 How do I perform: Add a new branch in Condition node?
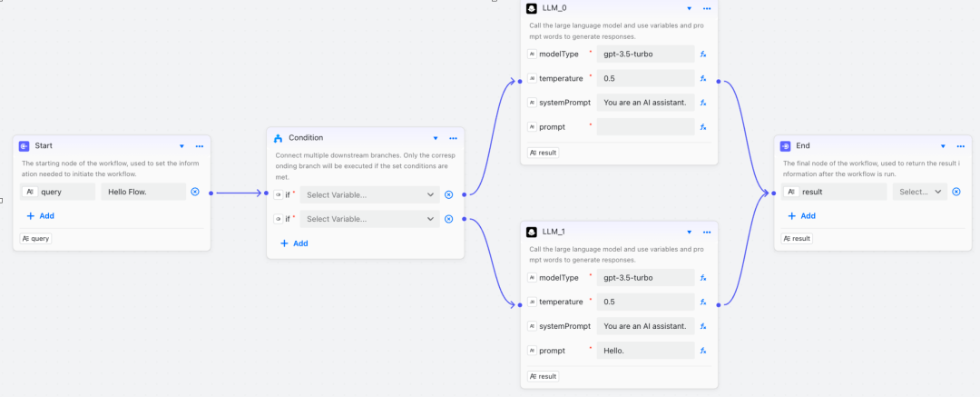tap(294, 243)
